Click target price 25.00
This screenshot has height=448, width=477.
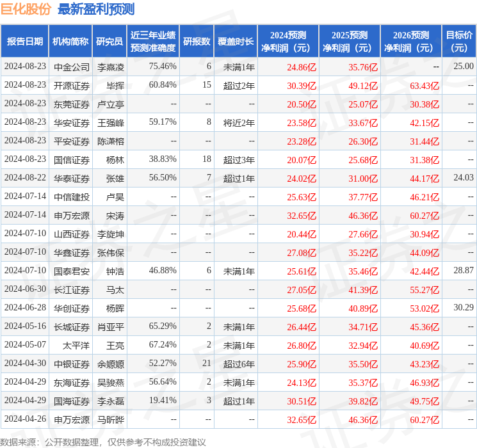464,66
